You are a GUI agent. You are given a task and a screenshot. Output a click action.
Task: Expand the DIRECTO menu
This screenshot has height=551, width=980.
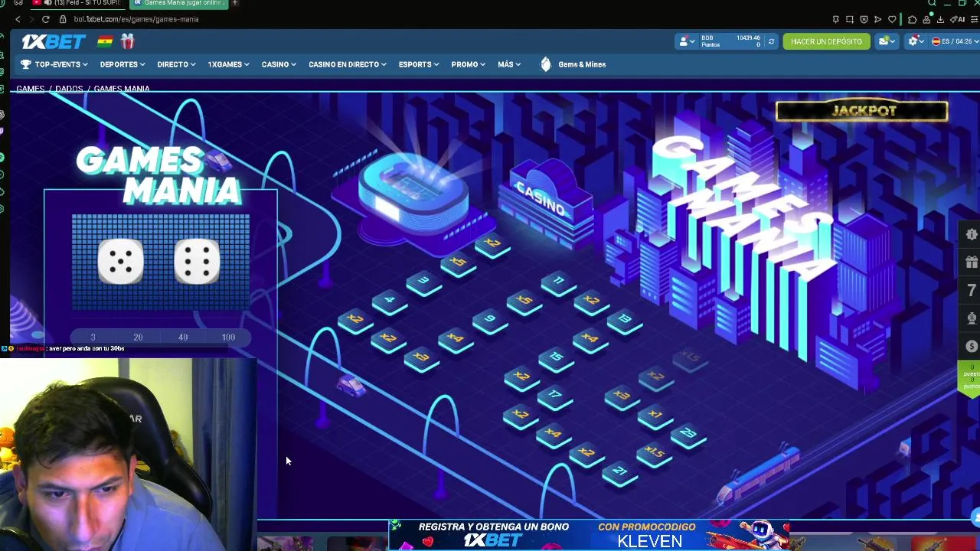point(176,64)
